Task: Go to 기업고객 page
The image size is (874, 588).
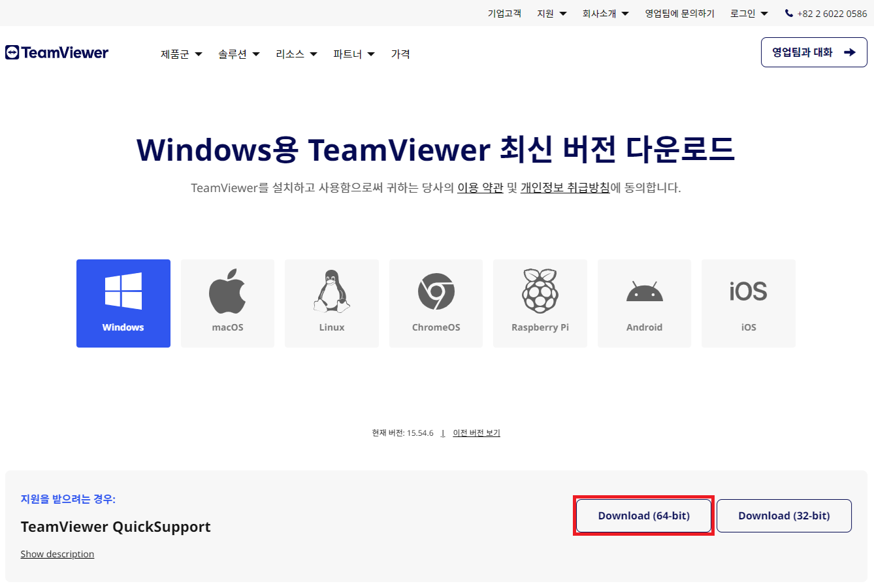Action: click(x=504, y=13)
